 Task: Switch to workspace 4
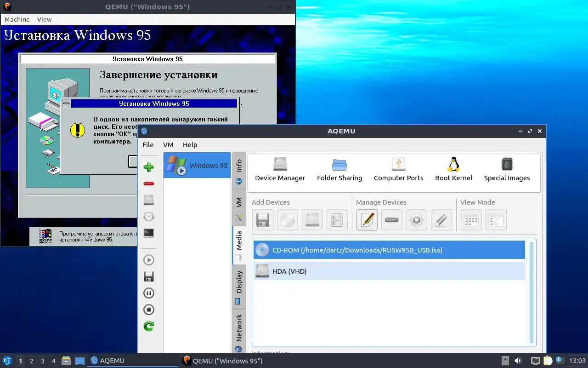point(53,361)
